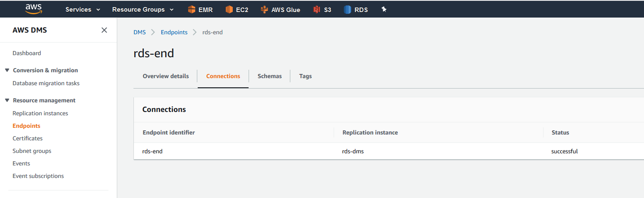This screenshot has width=644, height=198.
Task: Close the AWS DMS sidebar panel
Action: click(x=104, y=30)
